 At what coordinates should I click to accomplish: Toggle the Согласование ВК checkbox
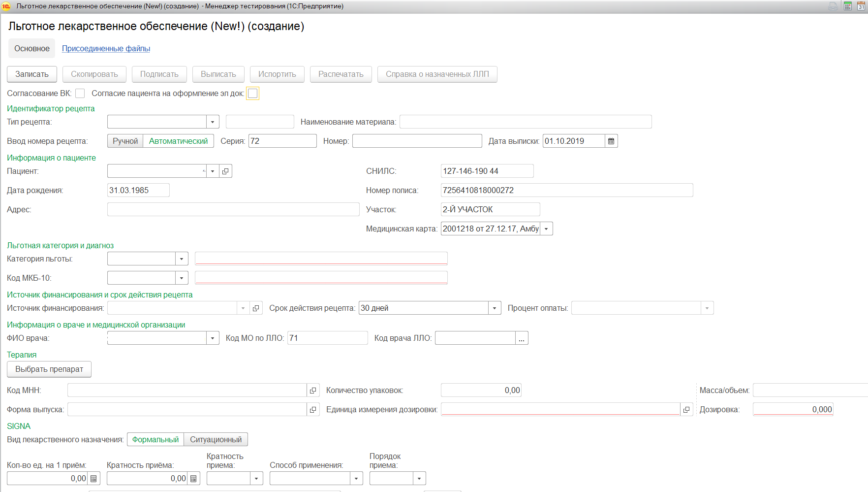(x=80, y=94)
